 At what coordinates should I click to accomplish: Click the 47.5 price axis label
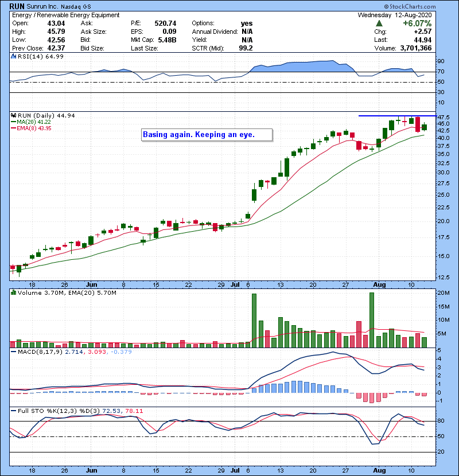pos(444,118)
